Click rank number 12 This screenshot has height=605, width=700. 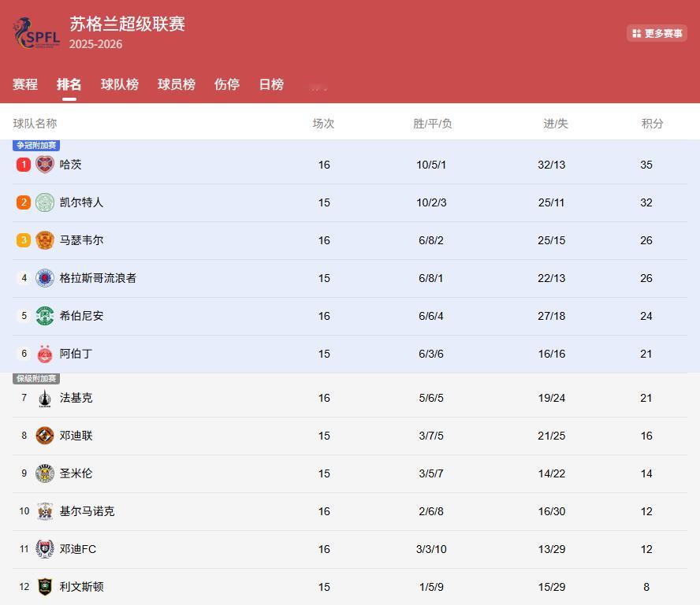point(24,587)
